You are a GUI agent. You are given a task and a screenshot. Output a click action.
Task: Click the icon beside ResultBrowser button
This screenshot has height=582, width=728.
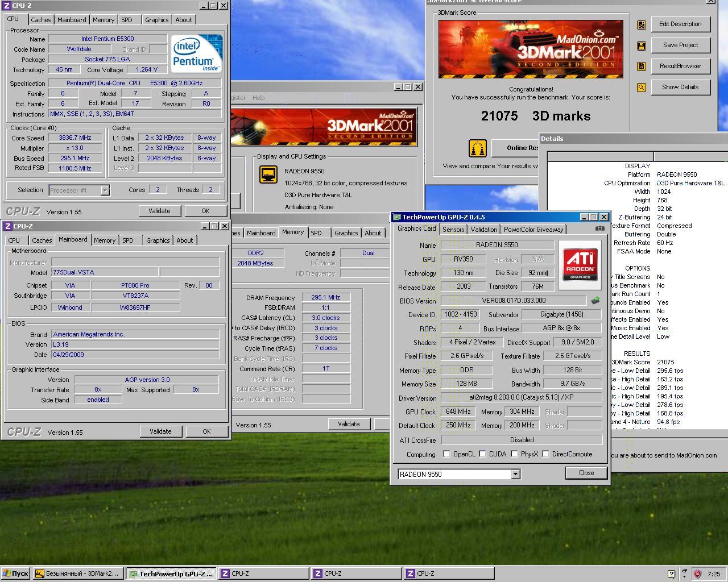(x=642, y=66)
